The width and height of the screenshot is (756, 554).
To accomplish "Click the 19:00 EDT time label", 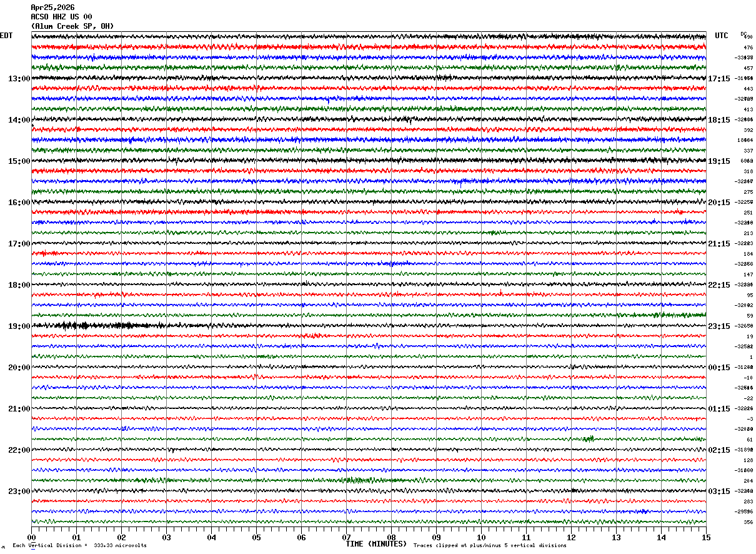I will coord(19,326).
